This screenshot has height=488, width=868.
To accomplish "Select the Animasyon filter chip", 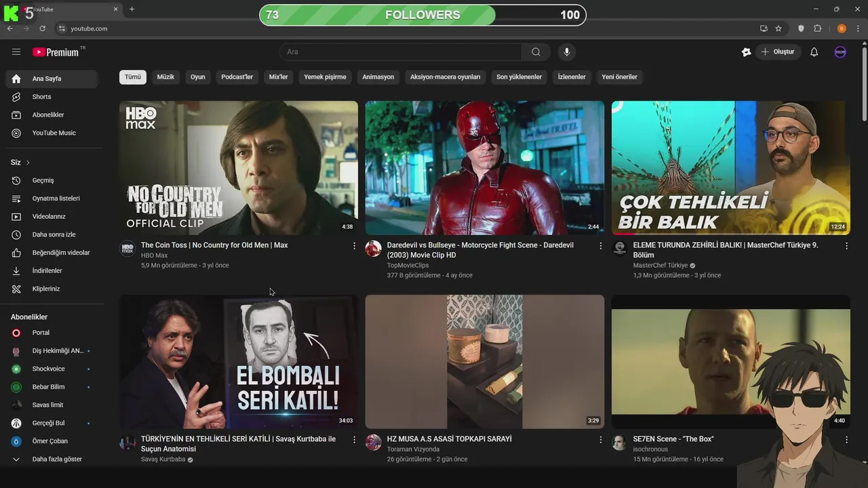I will click(x=378, y=77).
